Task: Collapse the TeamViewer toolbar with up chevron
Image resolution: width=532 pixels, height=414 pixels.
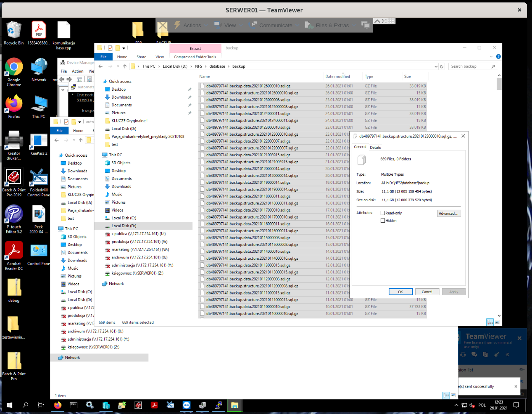Action: [377, 21]
